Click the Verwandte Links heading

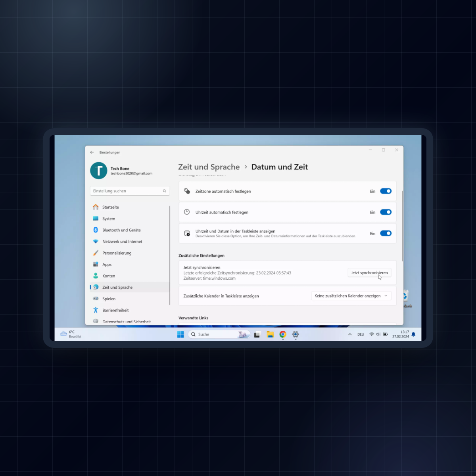[193, 318]
